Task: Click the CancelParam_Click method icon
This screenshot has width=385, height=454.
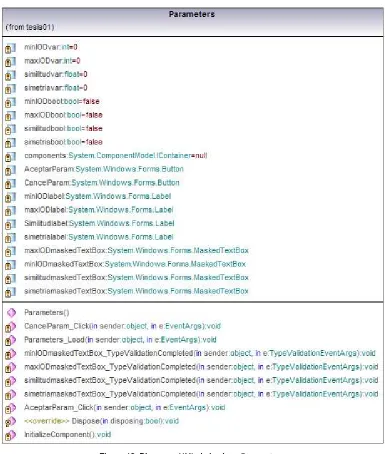Action: click(10, 327)
